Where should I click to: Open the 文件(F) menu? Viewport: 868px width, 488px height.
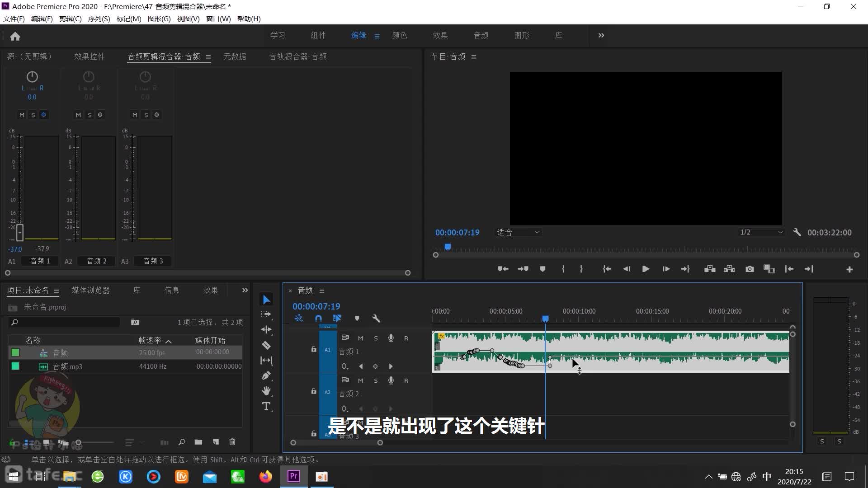14,19
